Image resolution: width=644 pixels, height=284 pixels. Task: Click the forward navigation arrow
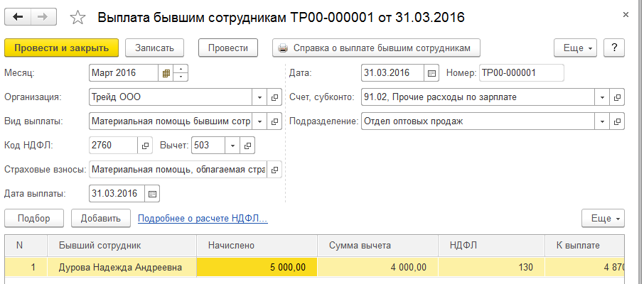click(x=43, y=16)
